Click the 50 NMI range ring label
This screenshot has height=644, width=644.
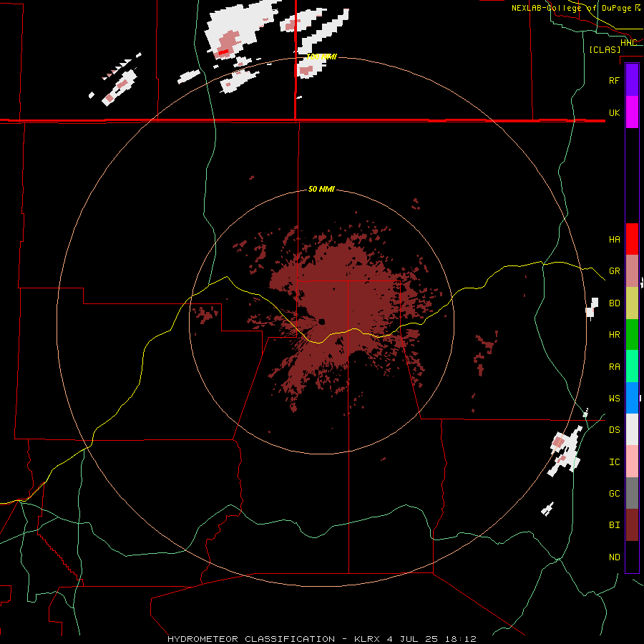pyautogui.click(x=321, y=189)
